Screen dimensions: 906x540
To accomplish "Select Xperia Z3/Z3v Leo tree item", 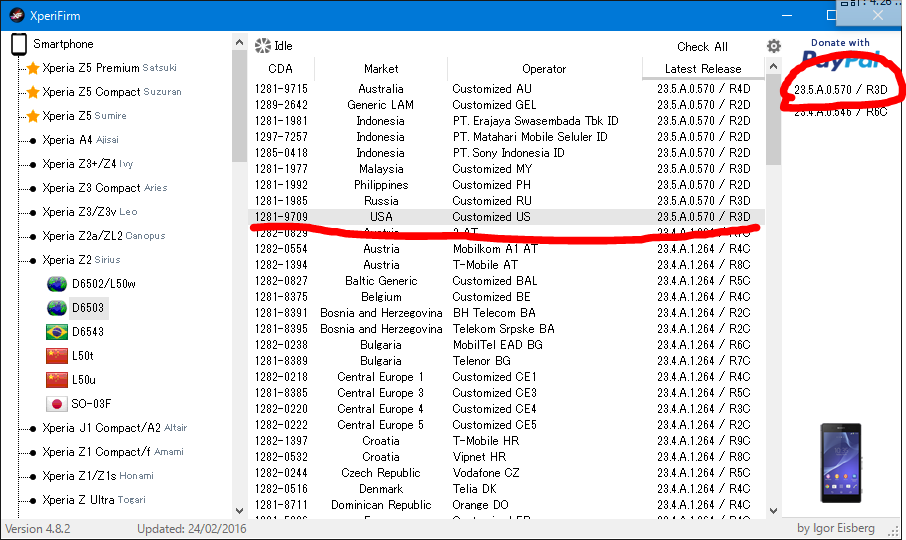I will pyautogui.click(x=90, y=212).
